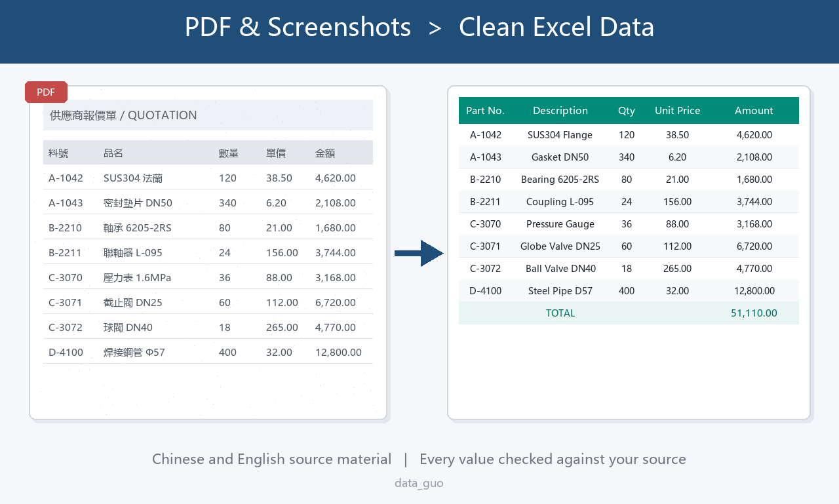The height and width of the screenshot is (504, 839).
Task: Select the '單價' column header
Action: (276, 153)
